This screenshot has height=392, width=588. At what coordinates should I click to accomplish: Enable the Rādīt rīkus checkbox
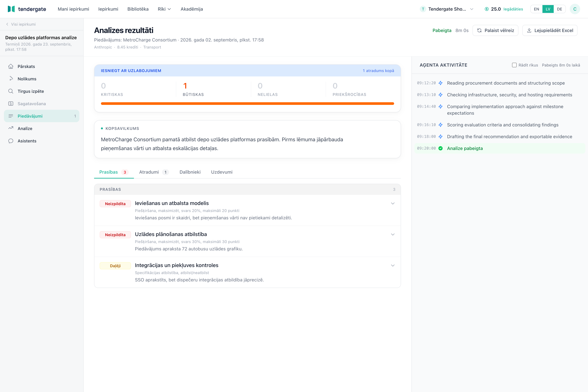[514, 65]
